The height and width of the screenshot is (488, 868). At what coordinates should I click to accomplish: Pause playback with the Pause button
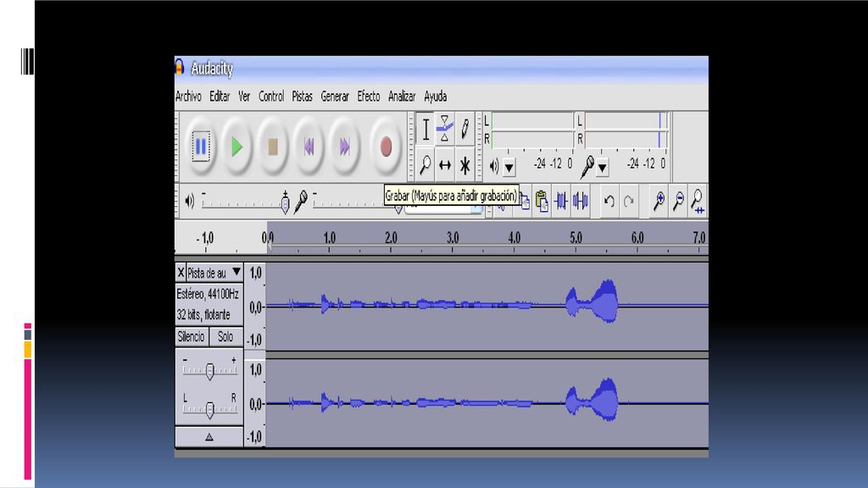[201, 147]
